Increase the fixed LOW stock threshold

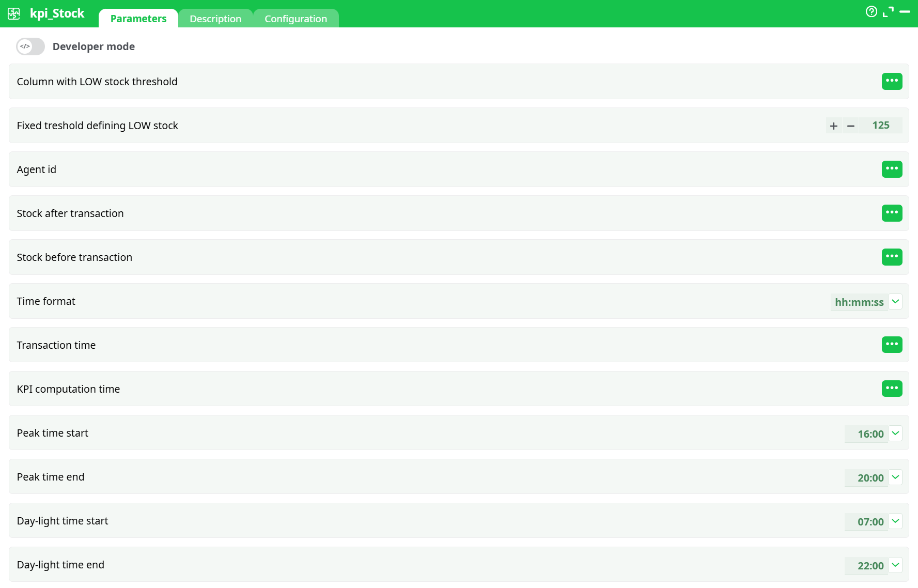point(834,125)
